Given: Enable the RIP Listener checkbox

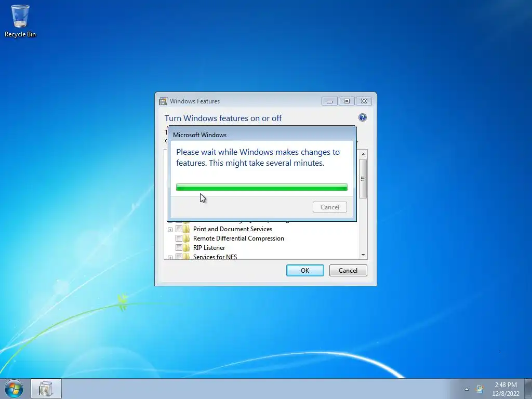Looking at the screenshot, I should [179, 248].
